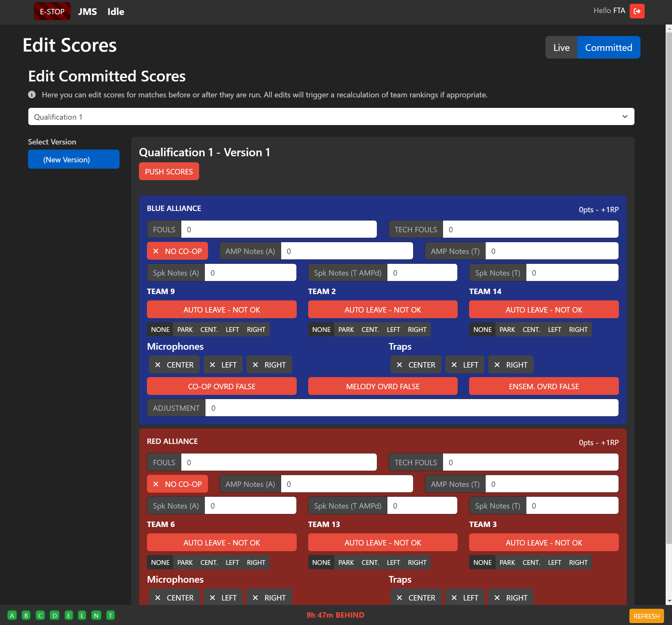Click the logout icon next to FTA
Viewport: 672px width, 625px height.
tap(637, 11)
